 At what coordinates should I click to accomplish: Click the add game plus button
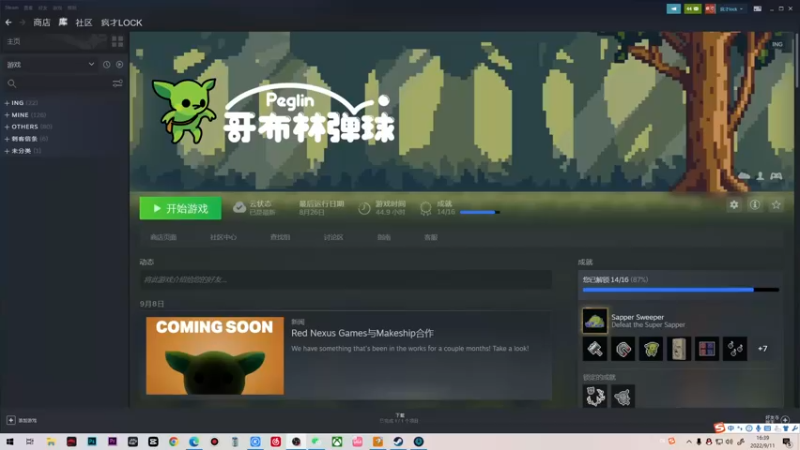click(x=11, y=420)
